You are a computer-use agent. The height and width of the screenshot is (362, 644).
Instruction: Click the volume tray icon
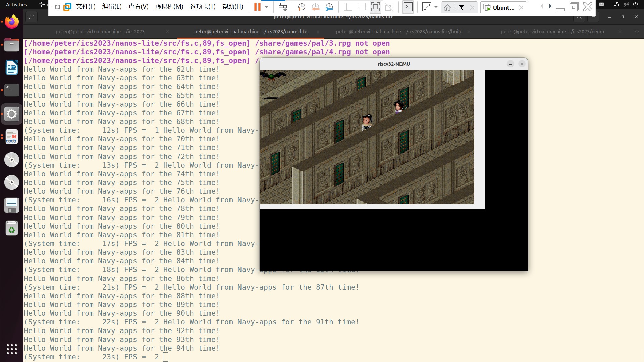pos(626,4)
